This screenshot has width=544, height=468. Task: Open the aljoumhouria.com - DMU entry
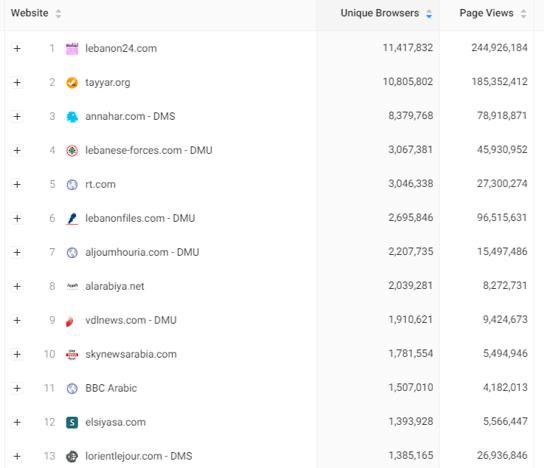click(142, 252)
